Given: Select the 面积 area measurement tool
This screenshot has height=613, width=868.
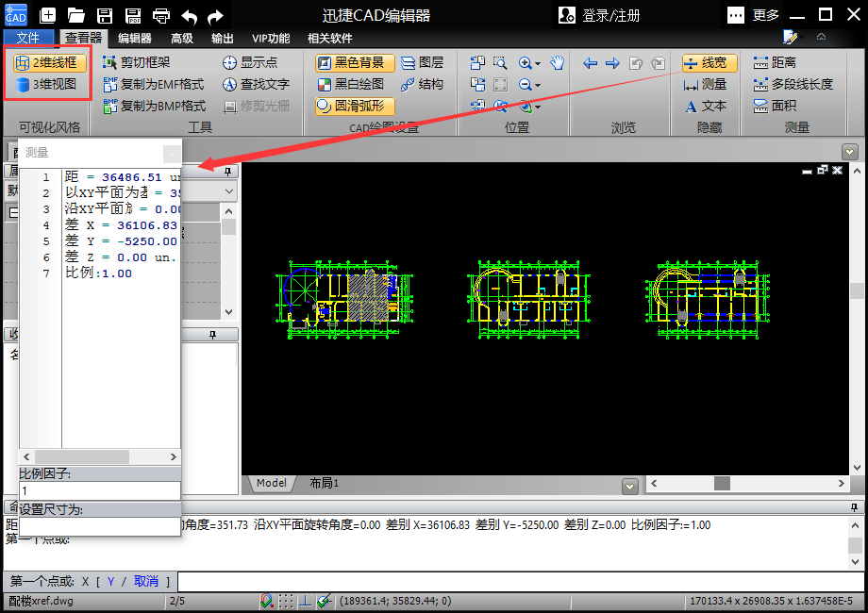Looking at the screenshot, I should pyautogui.click(x=776, y=106).
